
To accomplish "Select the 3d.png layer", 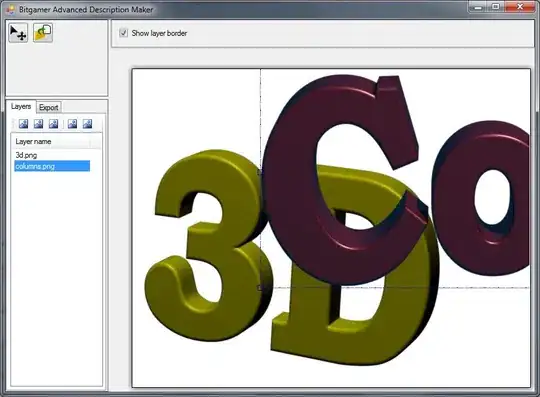I will point(26,155).
